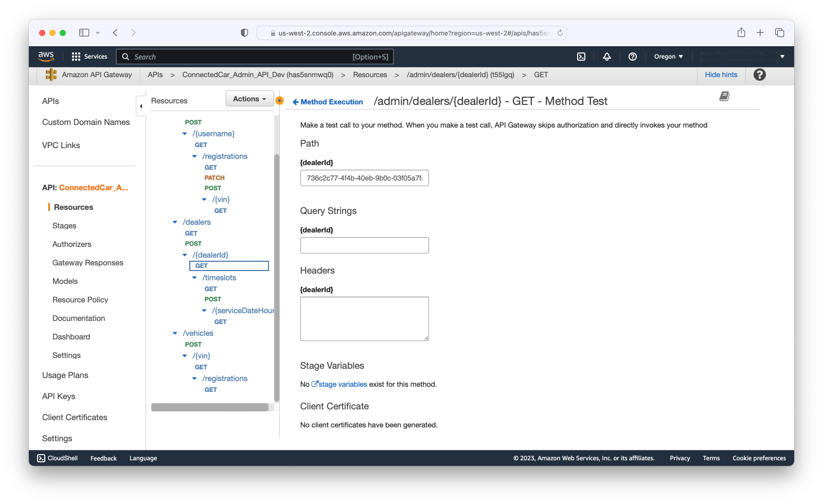Click the AWS logo home icon

[46, 56]
